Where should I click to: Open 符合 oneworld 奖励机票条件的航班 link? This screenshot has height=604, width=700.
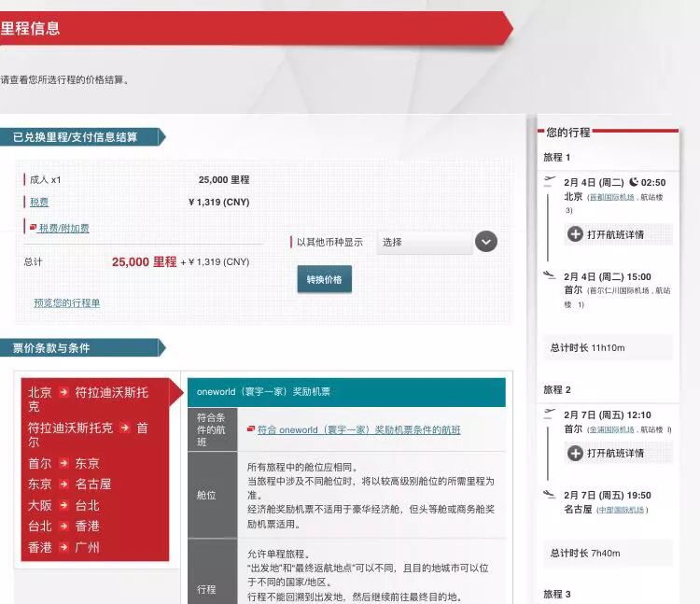359,430
